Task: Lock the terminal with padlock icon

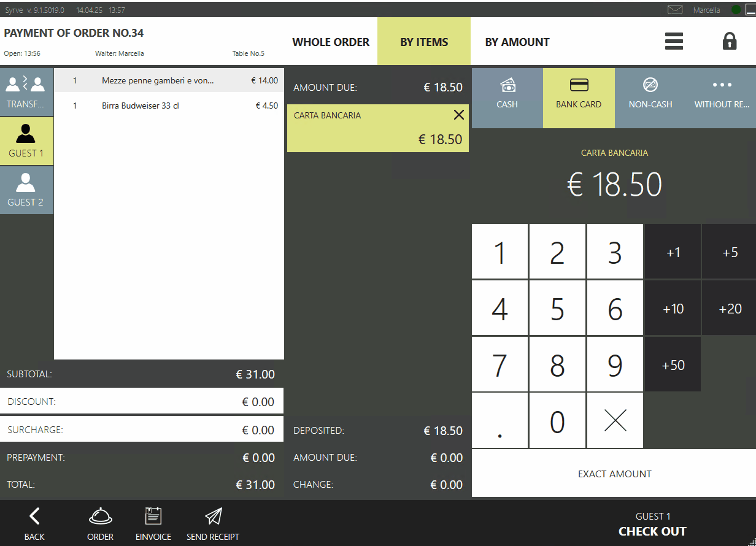Action: point(729,41)
